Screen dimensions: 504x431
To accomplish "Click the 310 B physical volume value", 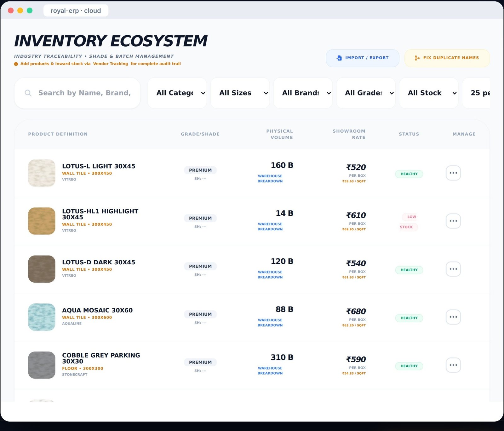I will click(x=282, y=357).
